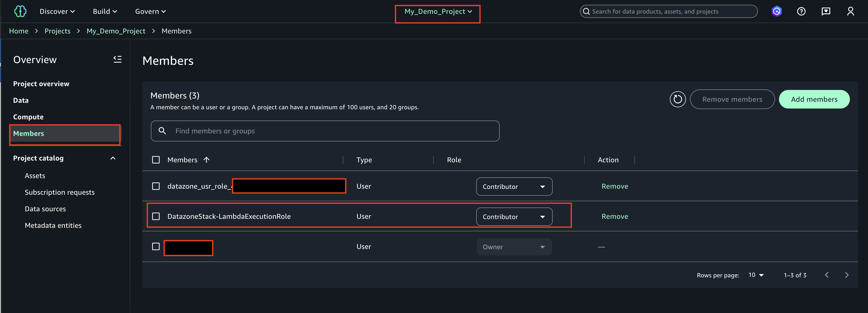Refresh the members list
The height and width of the screenshot is (313, 868).
pos(677,99)
